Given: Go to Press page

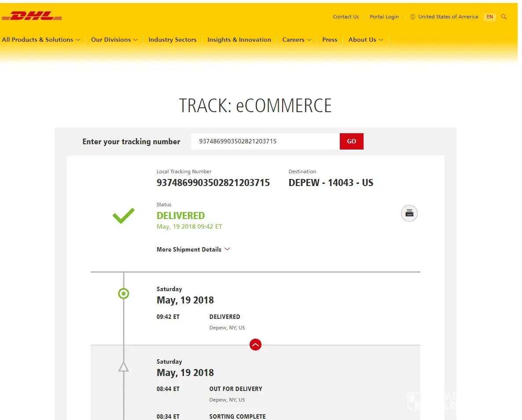Looking at the screenshot, I should click(x=330, y=40).
